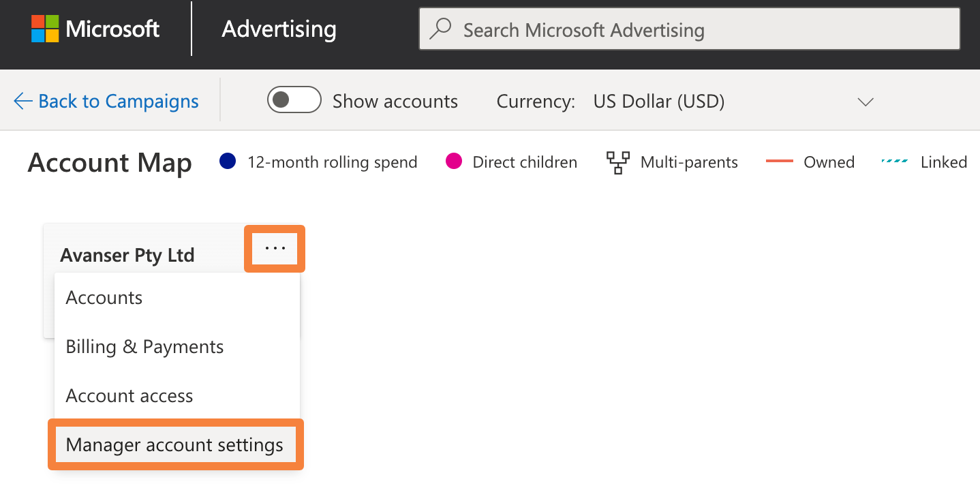980x488 pixels.
Task: Expand the Currency dropdown chevron
Action: click(x=865, y=102)
